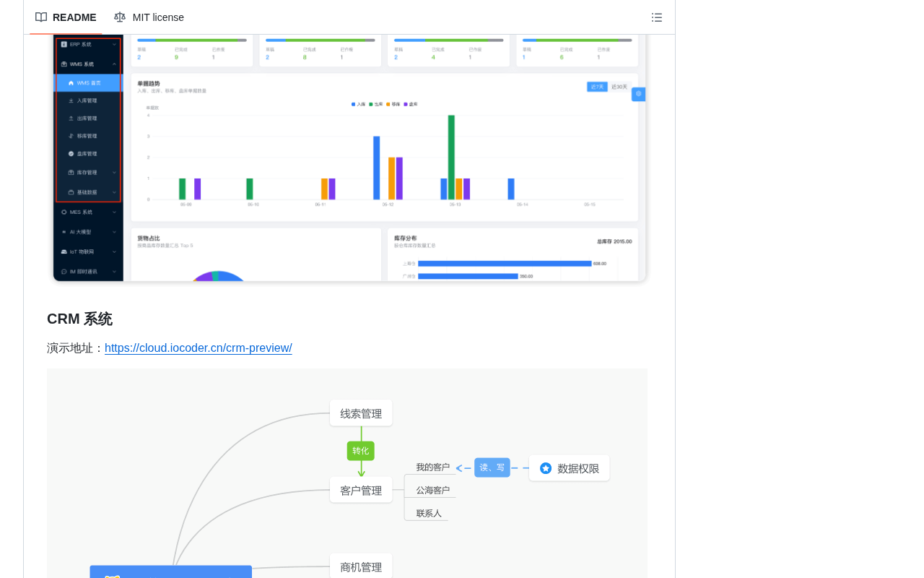This screenshot has height=578, width=924.
Task: Click the 盘库管理 menu label
Action: tap(87, 154)
